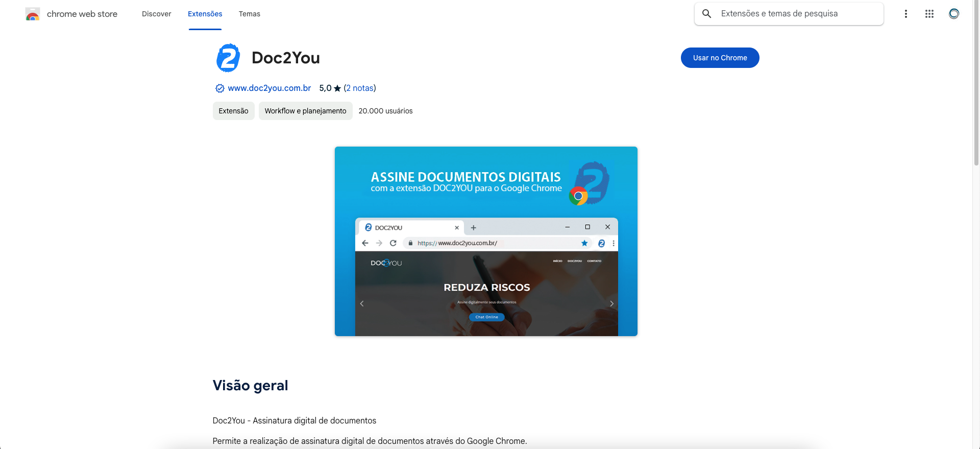The image size is (980, 449).
Task: Click the Doc2You extension title
Action: (x=286, y=58)
